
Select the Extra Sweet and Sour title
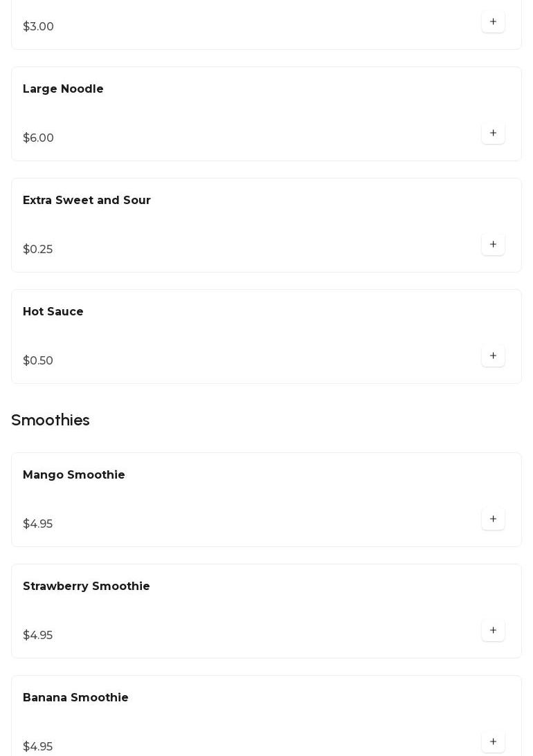click(x=87, y=201)
